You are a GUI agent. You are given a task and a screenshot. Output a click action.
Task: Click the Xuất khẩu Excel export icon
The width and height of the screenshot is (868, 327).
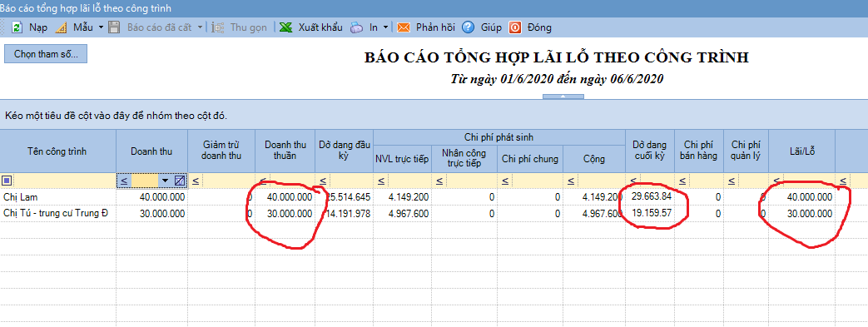285,27
